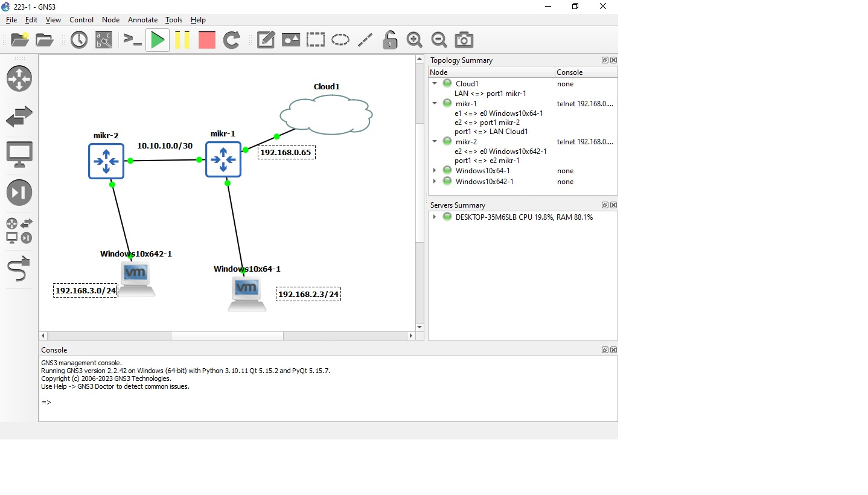Click the canvas horizontal scrollbar thumb
This screenshot has width=868, height=495.
pyautogui.click(x=227, y=336)
